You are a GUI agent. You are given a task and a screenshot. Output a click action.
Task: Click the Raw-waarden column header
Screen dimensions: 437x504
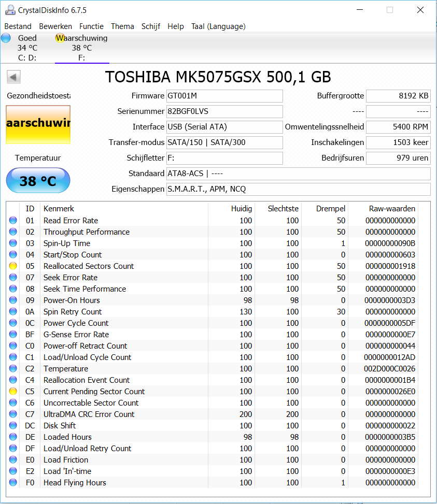click(391, 209)
